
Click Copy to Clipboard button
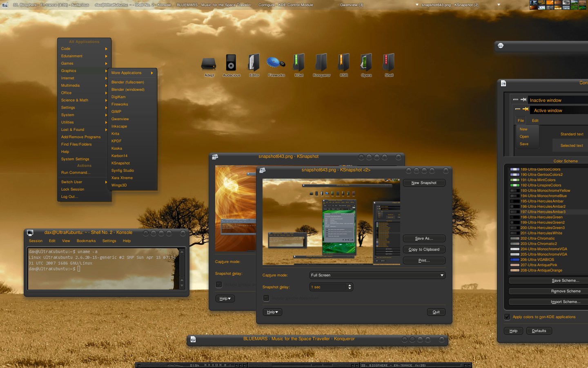pyautogui.click(x=424, y=249)
